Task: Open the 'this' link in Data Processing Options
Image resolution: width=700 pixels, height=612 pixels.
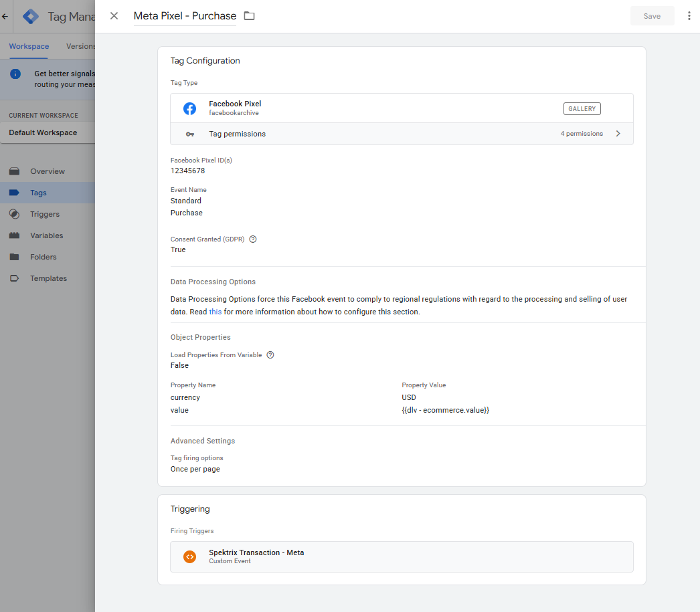Action: point(215,312)
